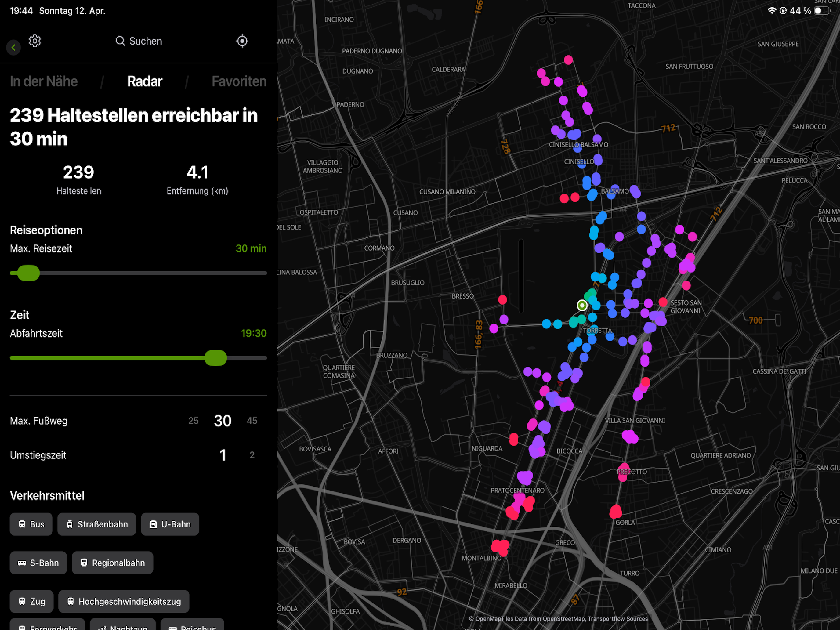Tap the BICOCCA map label

[569, 451]
